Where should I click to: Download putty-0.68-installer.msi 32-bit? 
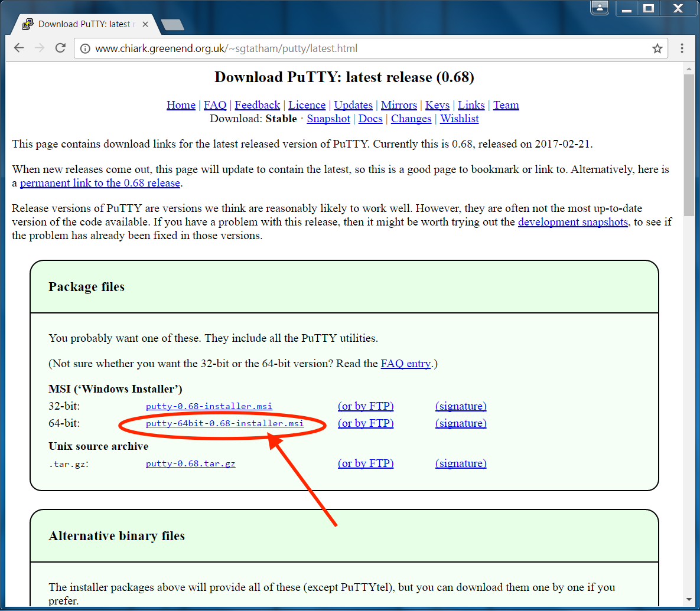pos(209,406)
